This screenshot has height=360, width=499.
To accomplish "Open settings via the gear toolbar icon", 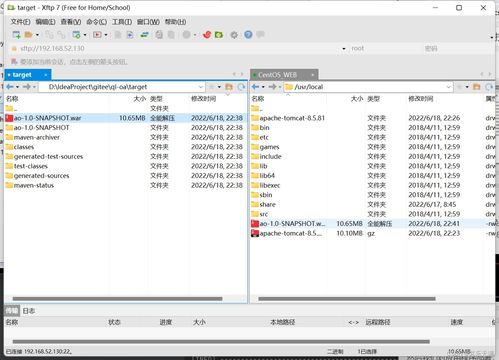I will pyautogui.click(x=234, y=35).
